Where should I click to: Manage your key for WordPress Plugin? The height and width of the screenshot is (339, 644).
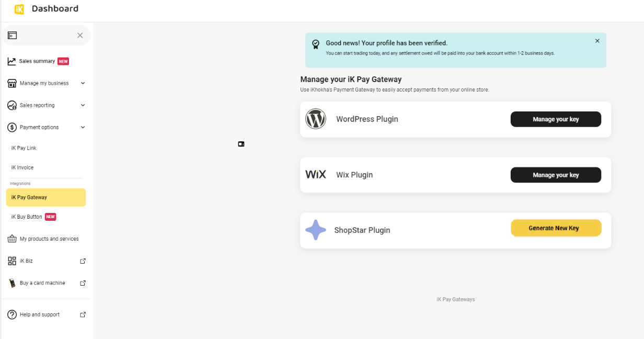(x=556, y=119)
